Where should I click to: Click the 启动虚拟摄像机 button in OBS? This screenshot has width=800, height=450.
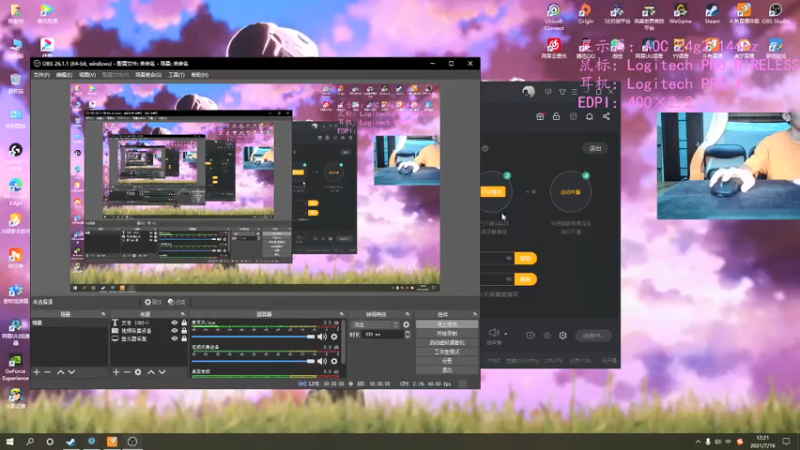447,342
